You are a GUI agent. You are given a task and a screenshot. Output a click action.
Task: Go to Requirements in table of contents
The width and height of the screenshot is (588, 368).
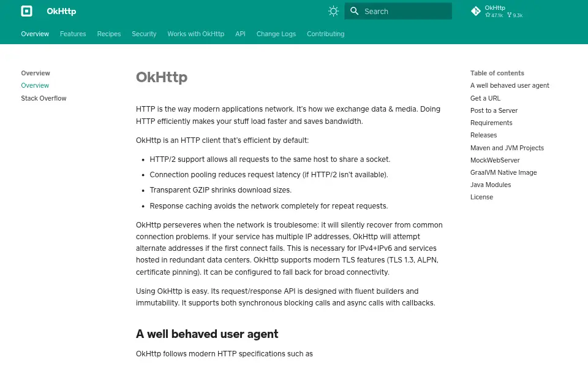(x=491, y=123)
